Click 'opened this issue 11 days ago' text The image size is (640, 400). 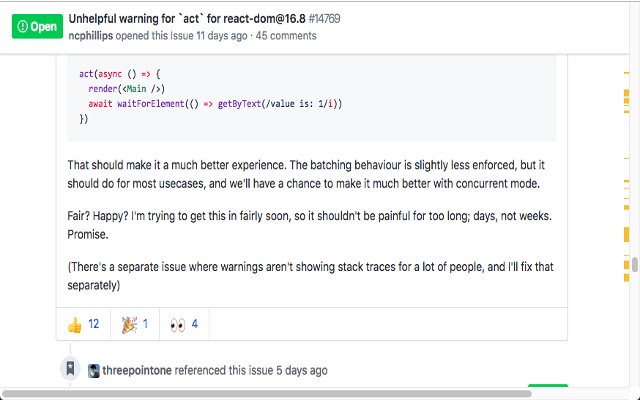coord(181,36)
